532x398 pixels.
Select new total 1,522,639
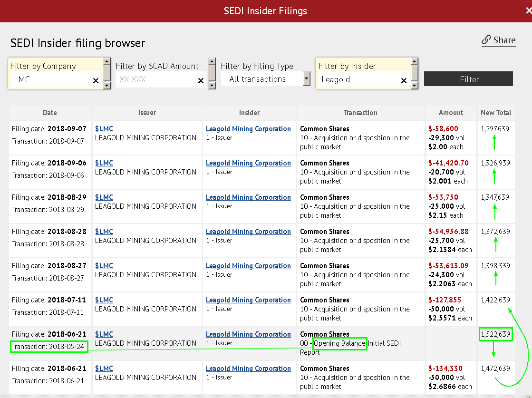[x=495, y=335]
